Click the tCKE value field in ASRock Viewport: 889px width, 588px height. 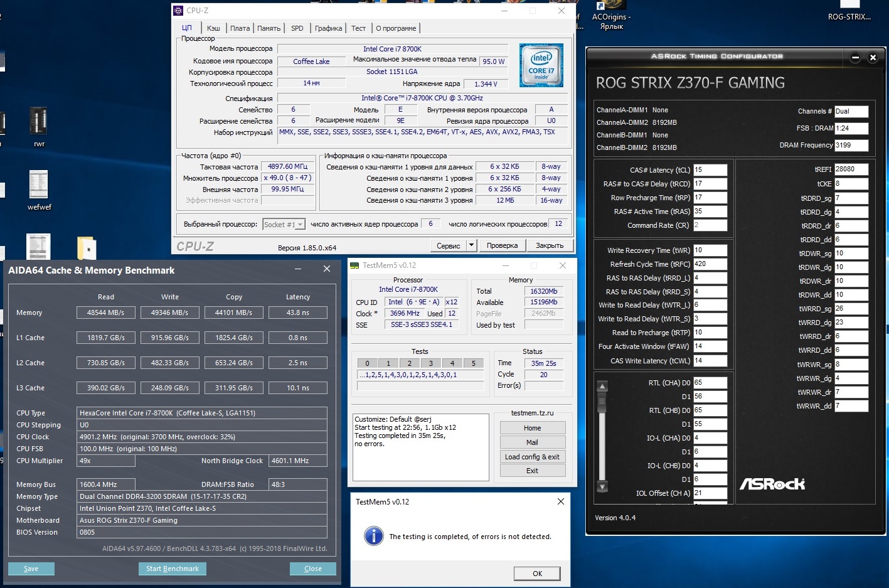point(851,184)
